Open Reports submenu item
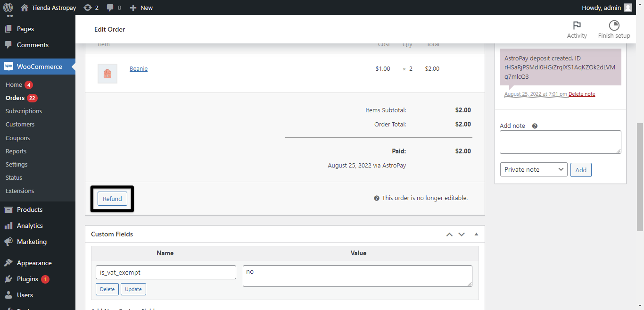644x310 pixels. [x=16, y=151]
